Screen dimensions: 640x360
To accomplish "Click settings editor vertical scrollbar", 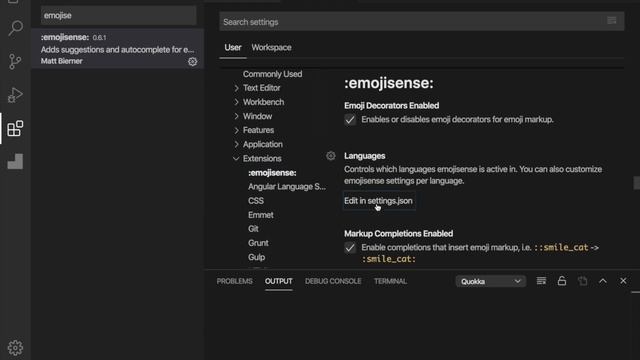I will (636, 182).
